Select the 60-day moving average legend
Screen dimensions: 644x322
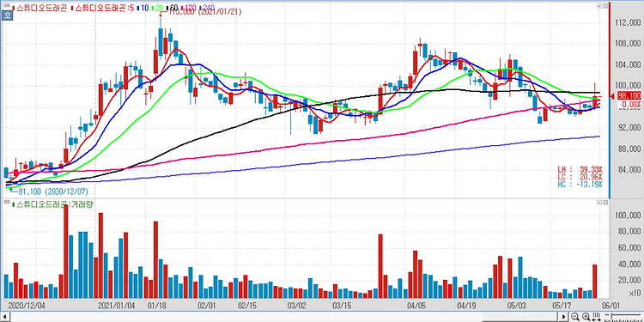pyautogui.click(x=172, y=8)
